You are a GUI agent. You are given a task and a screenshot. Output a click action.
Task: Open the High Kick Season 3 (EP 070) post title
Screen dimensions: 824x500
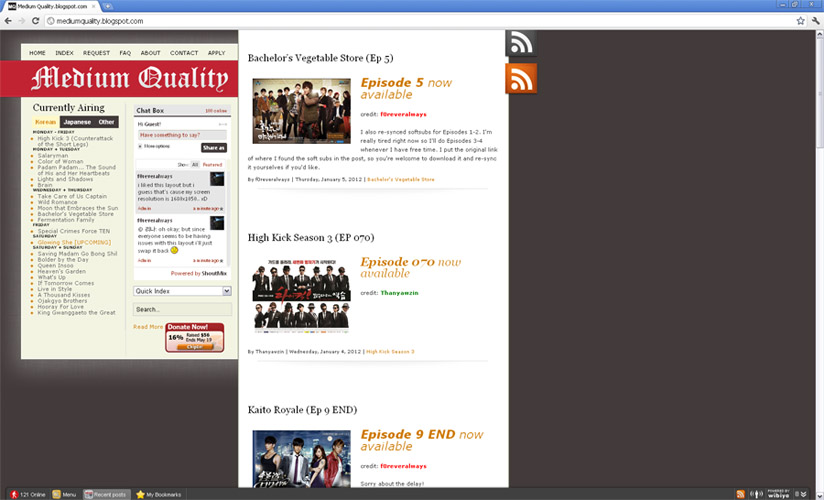[x=311, y=238]
